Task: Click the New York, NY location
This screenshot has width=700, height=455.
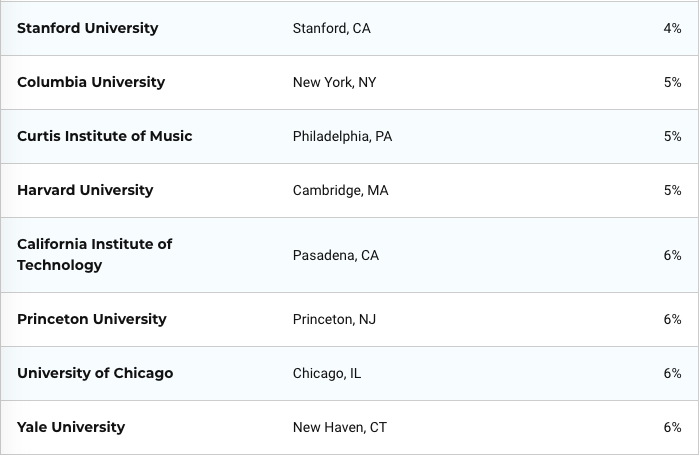Action: [334, 83]
